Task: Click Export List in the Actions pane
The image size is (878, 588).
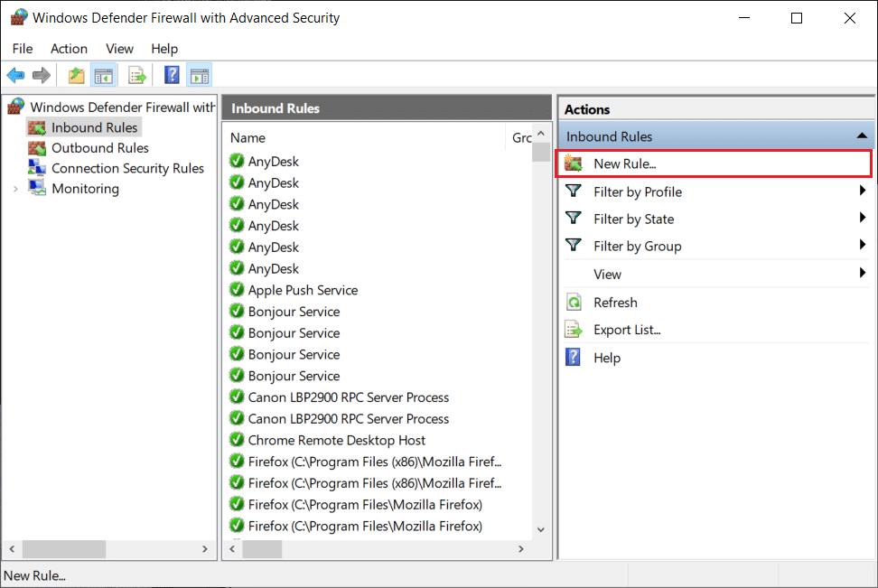Action: click(627, 330)
